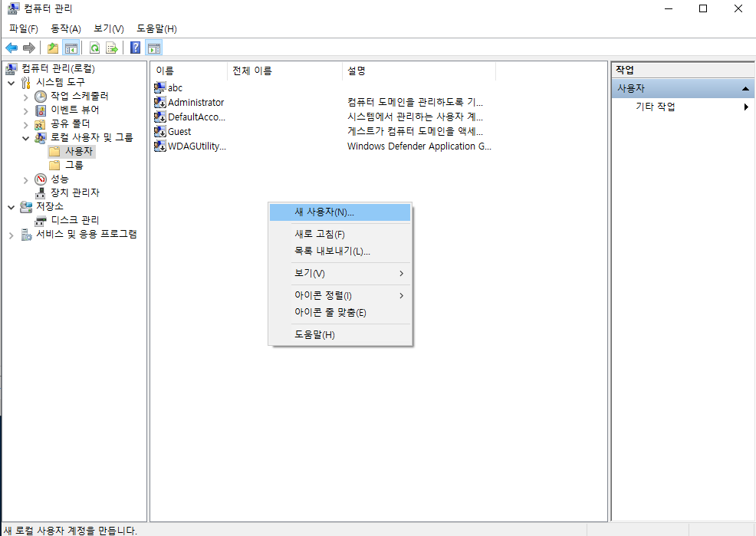Sort by the 이름 column header

189,71
